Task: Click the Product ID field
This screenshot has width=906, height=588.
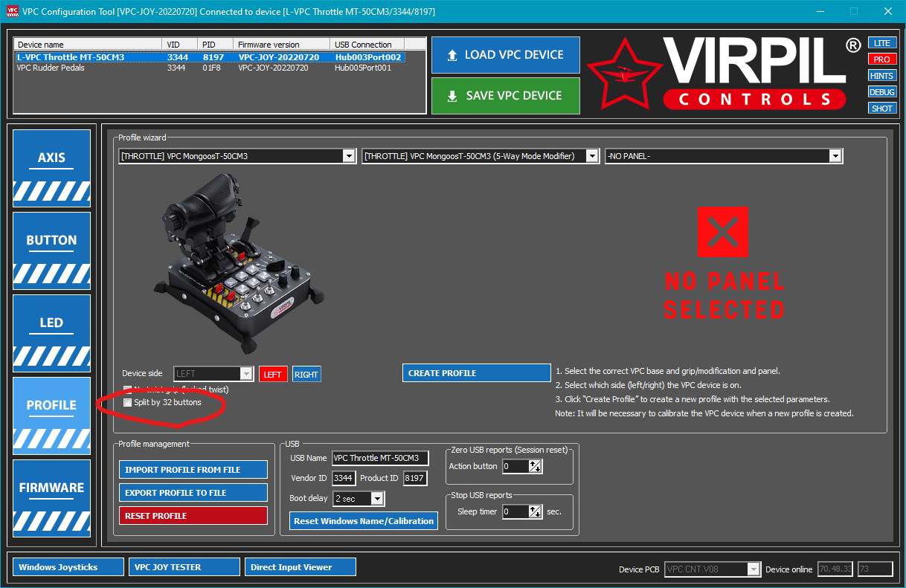Action: (415, 478)
